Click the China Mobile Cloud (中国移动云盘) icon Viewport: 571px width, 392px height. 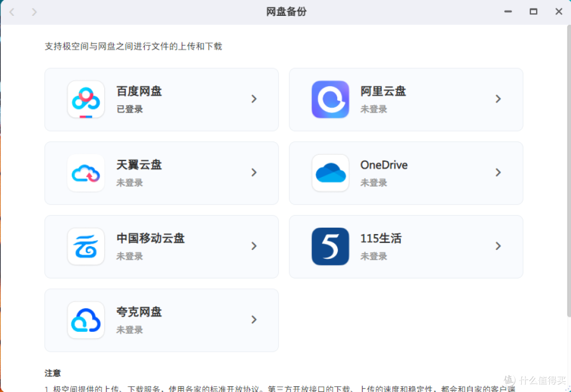[86, 246]
